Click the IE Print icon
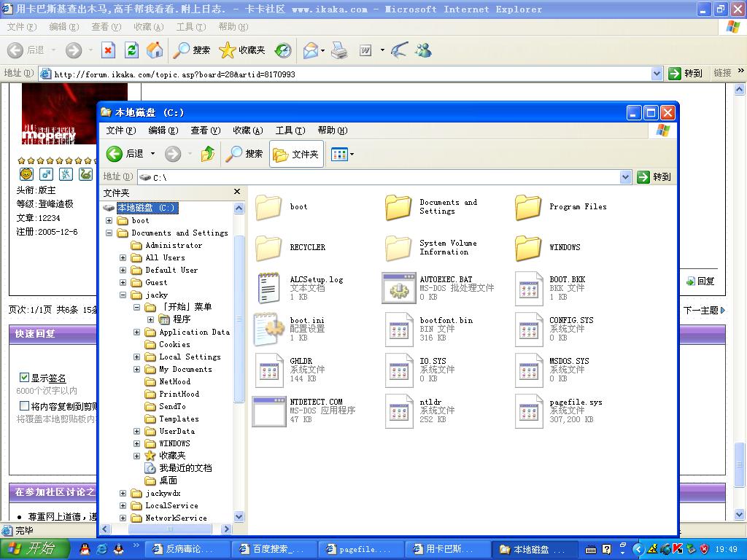The width and height of the screenshot is (747, 560). coord(339,50)
